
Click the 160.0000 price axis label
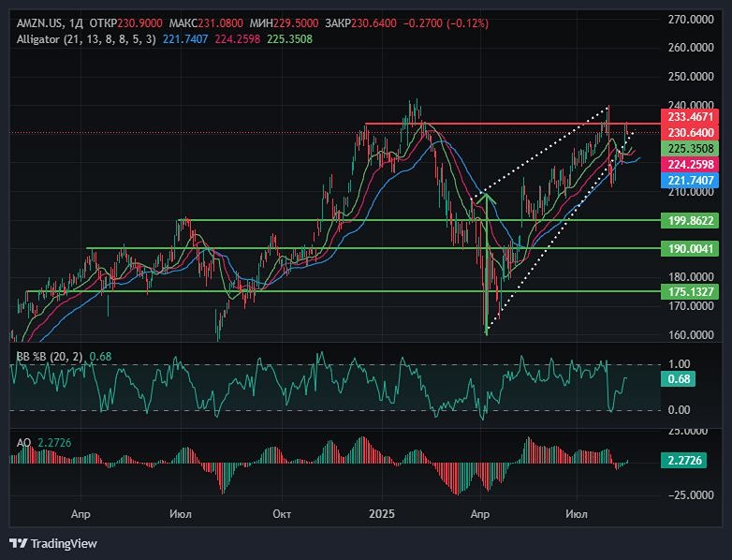click(691, 335)
